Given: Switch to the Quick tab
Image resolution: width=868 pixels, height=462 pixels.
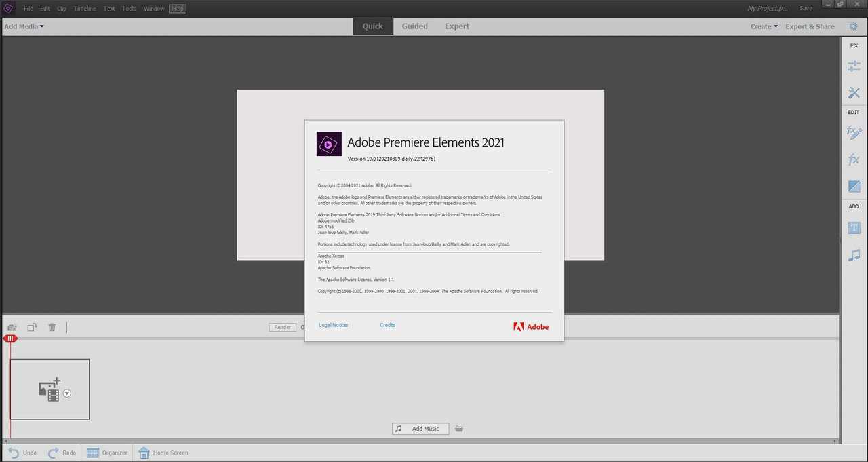Looking at the screenshot, I should (x=373, y=26).
